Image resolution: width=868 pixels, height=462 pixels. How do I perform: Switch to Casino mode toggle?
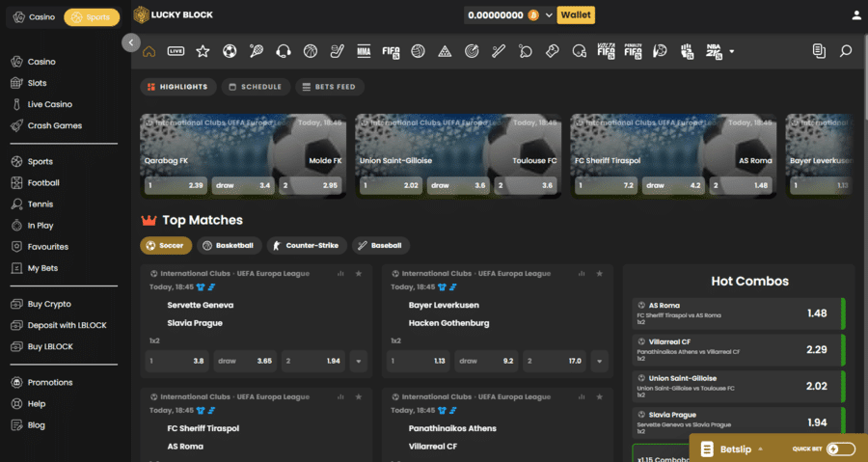tap(35, 17)
